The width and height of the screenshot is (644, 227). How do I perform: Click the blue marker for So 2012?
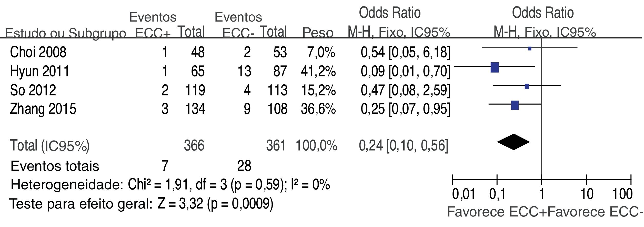click(x=527, y=86)
